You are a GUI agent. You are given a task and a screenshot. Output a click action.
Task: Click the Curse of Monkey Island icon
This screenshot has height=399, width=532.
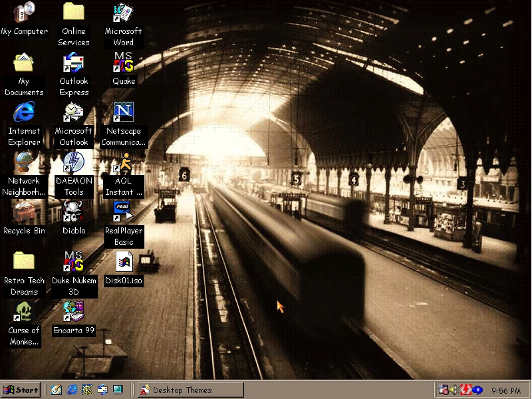24,311
